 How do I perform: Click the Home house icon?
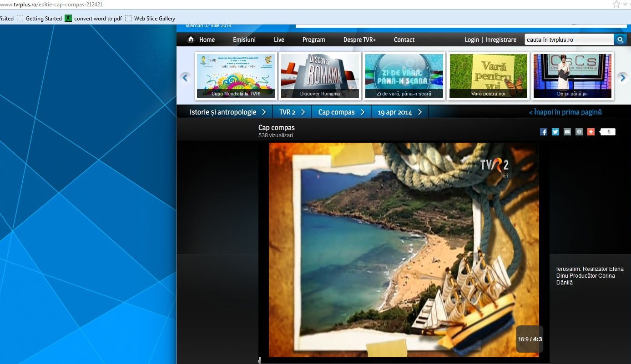191,40
